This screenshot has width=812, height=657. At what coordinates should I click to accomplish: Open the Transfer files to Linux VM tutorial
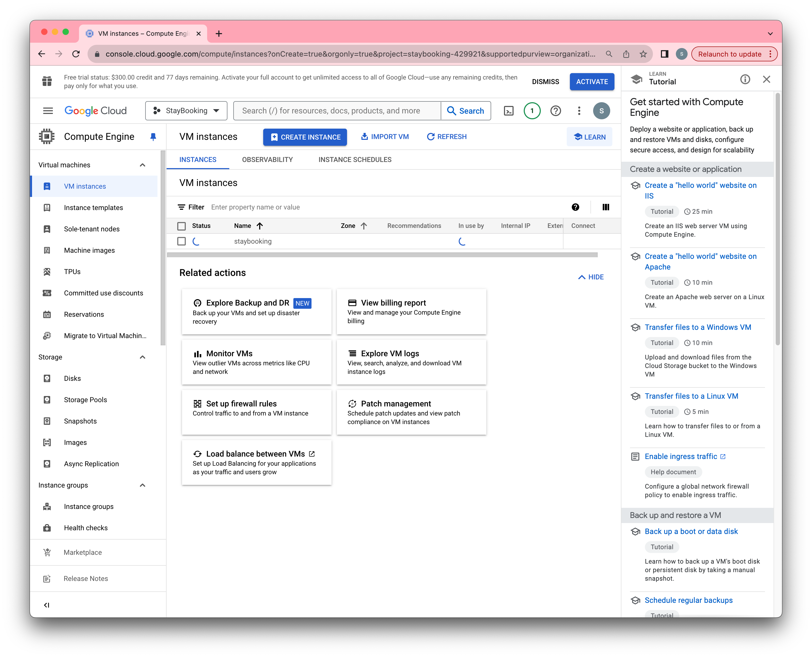691,396
